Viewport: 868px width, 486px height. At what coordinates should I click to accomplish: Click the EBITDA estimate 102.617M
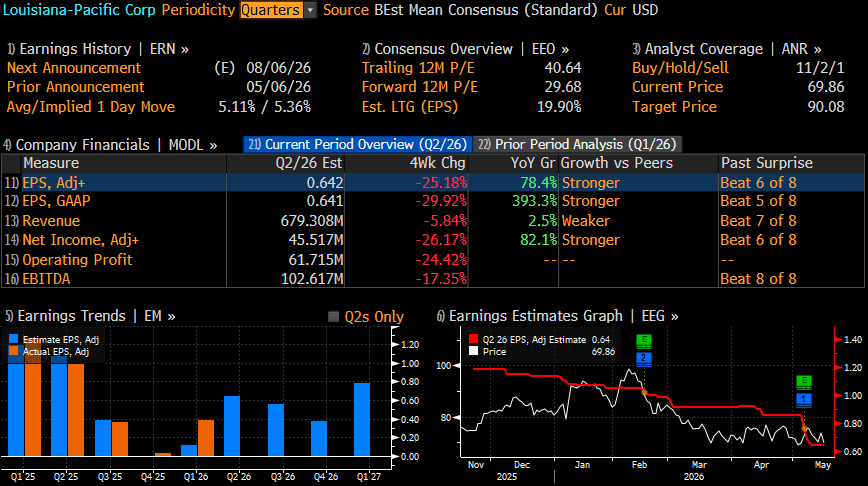click(x=312, y=279)
